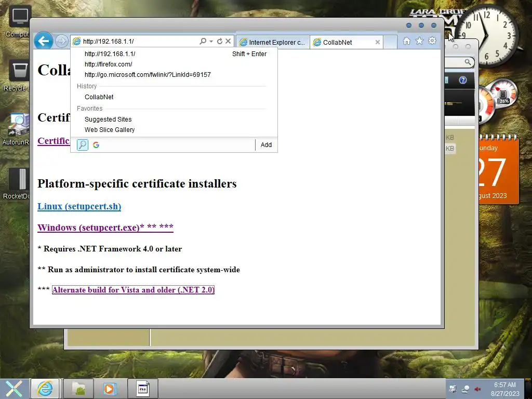The image size is (532, 399).
Task: Select http://192.168.1.1/ suggestion
Action: point(174,54)
